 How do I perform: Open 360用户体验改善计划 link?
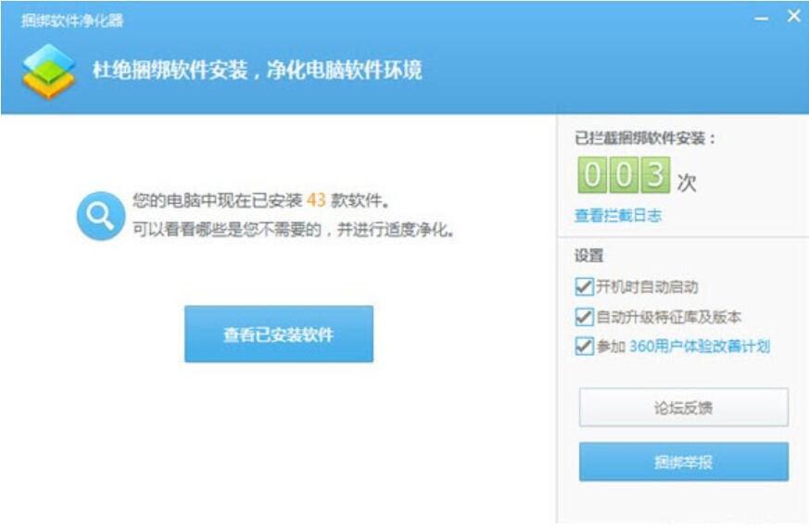pyautogui.click(x=700, y=347)
